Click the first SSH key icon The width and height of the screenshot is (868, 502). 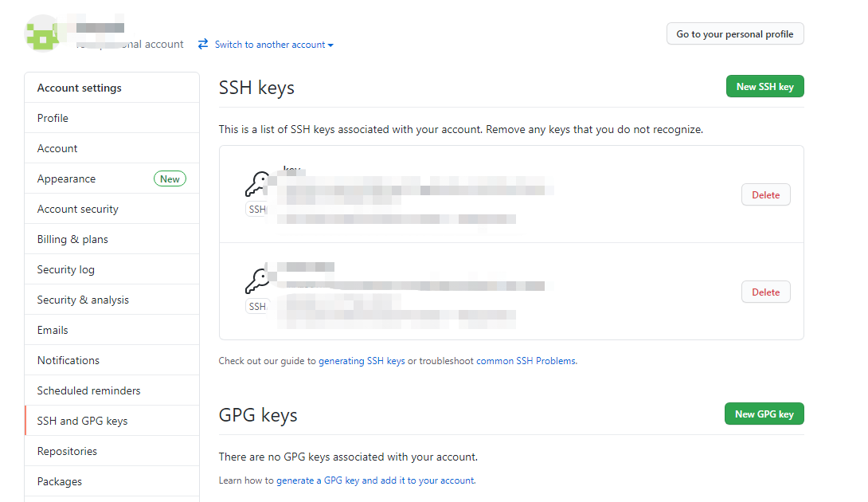click(x=256, y=185)
